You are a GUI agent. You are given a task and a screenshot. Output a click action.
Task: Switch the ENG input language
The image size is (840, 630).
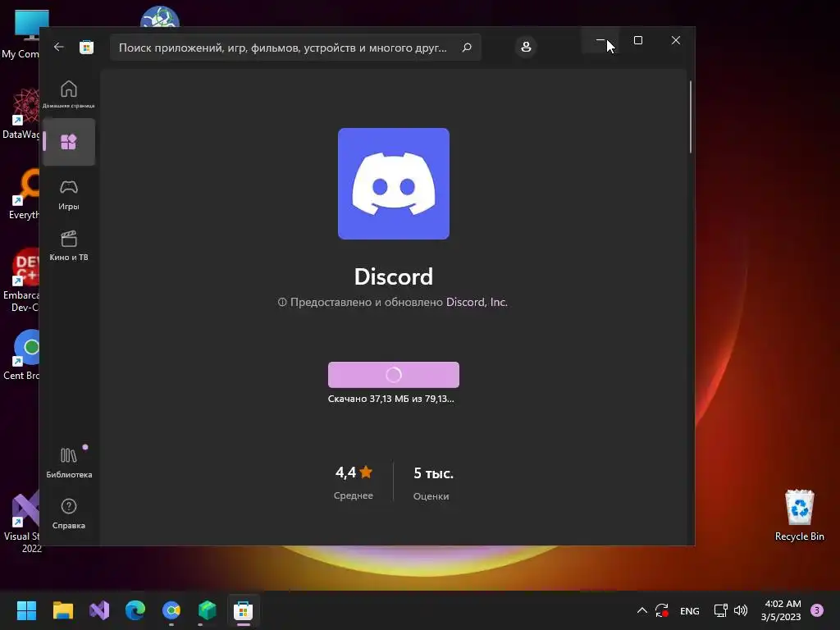(689, 610)
